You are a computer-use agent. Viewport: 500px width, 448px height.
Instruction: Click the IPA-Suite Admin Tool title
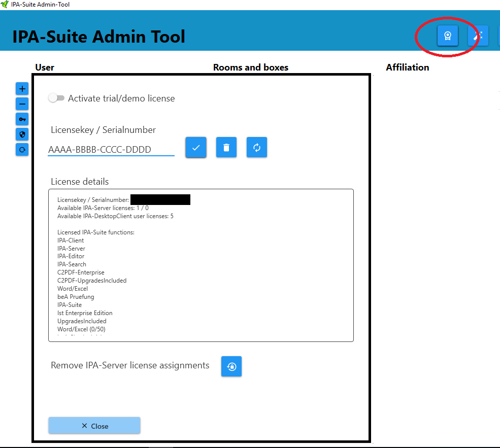(x=99, y=37)
